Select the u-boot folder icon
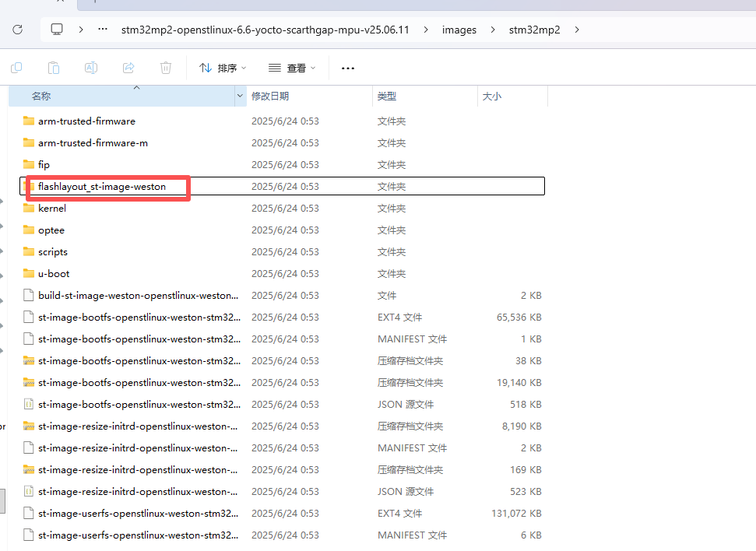This screenshot has width=756, height=551. click(29, 273)
